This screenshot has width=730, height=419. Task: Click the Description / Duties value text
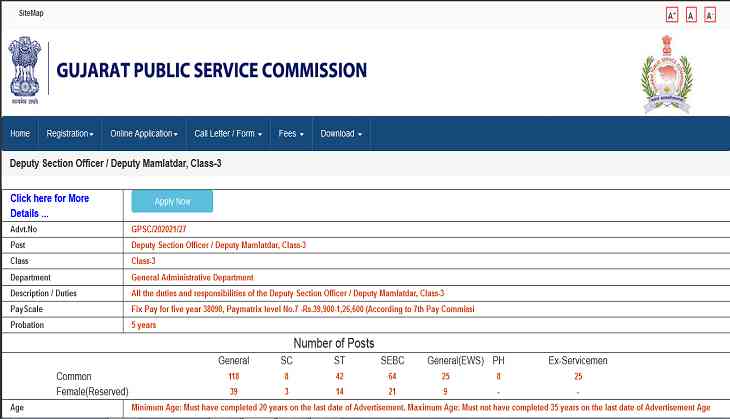(x=288, y=293)
